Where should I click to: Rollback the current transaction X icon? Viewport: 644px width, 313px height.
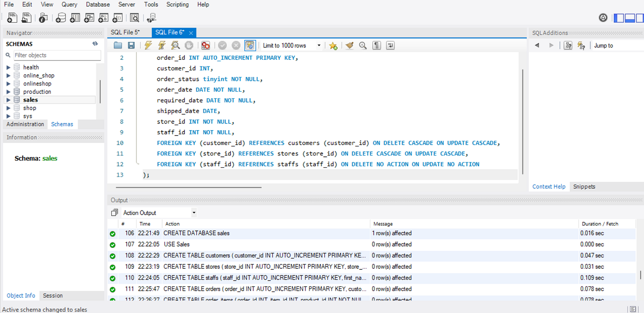(236, 46)
